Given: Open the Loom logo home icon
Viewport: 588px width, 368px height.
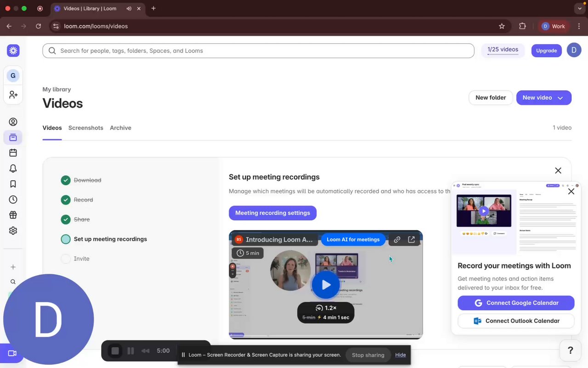Looking at the screenshot, I should (13, 51).
